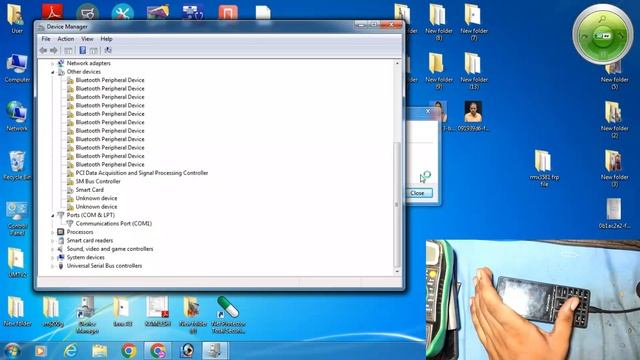The height and width of the screenshot is (360, 640).
Task: Select the Network adapters label
Action: [89, 63]
